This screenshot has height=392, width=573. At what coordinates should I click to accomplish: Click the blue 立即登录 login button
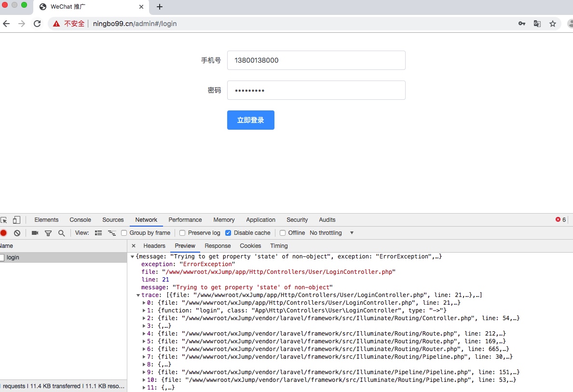point(250,120)
